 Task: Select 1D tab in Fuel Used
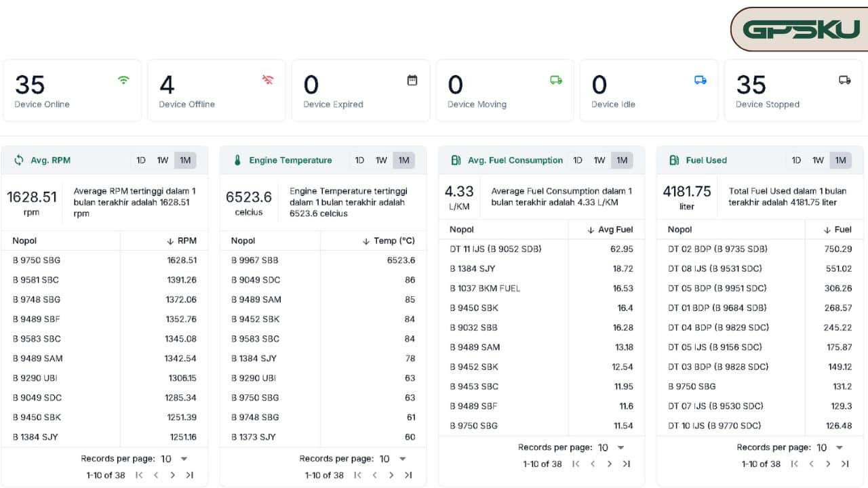pos(796,161)
